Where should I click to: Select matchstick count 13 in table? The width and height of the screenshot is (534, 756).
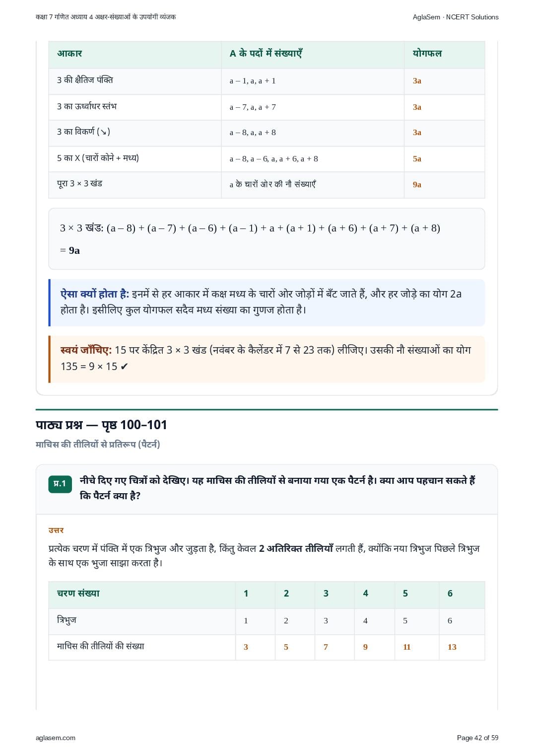(x=452, y=647)
